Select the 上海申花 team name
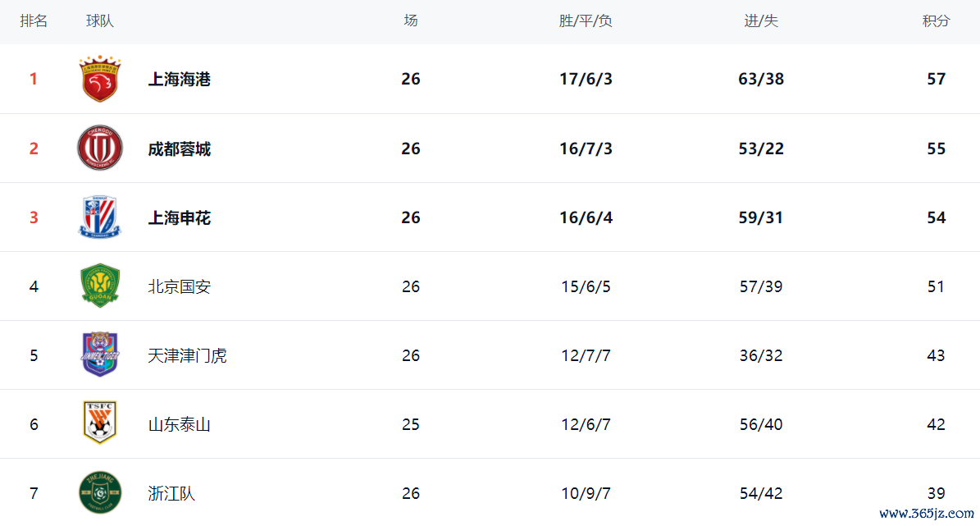This screenshot has width=980, height=526. 179,217
